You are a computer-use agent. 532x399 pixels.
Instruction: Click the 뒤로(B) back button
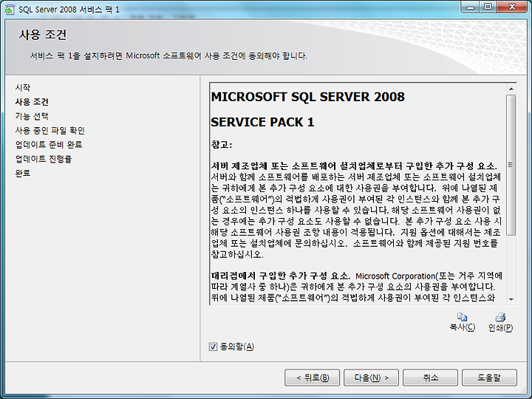tap(312, 378)
